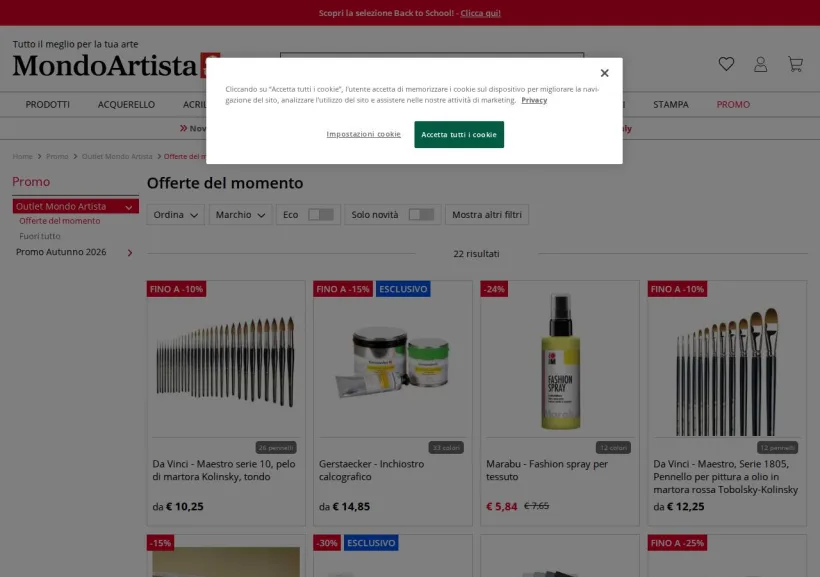Click the '12 colori' badge
This screenshot has width=820, height=577.
(613, 448)
